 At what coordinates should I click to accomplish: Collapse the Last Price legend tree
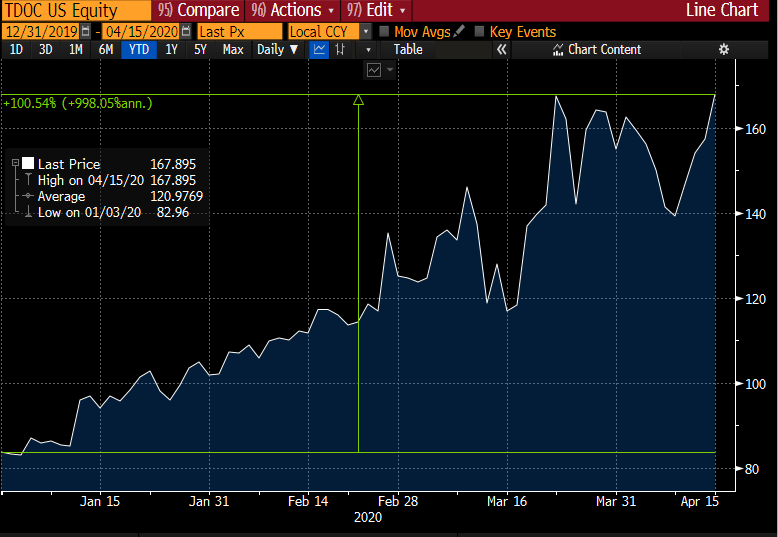click(16, 164)
